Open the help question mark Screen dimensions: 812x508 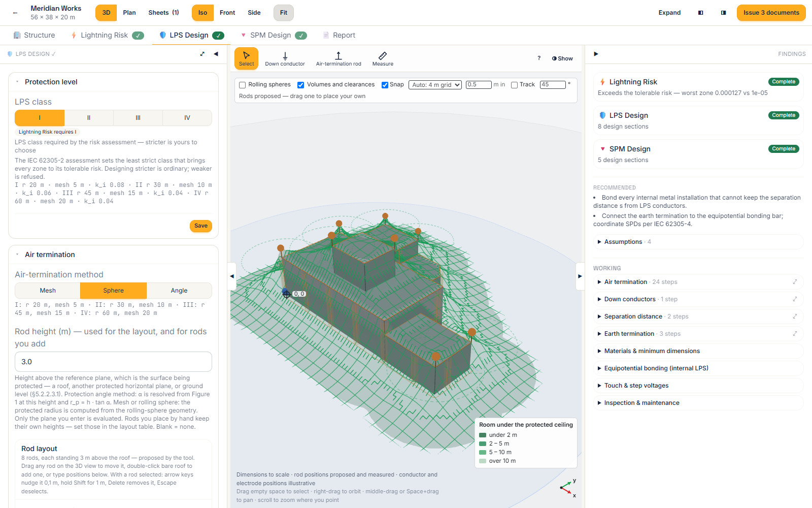539,58
